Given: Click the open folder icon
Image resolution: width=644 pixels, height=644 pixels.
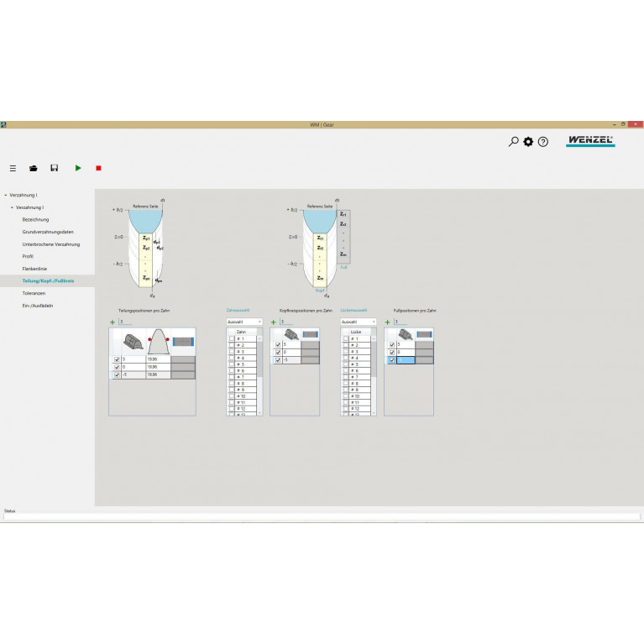Looking at the screenshot, I should [x=34, y=168].
